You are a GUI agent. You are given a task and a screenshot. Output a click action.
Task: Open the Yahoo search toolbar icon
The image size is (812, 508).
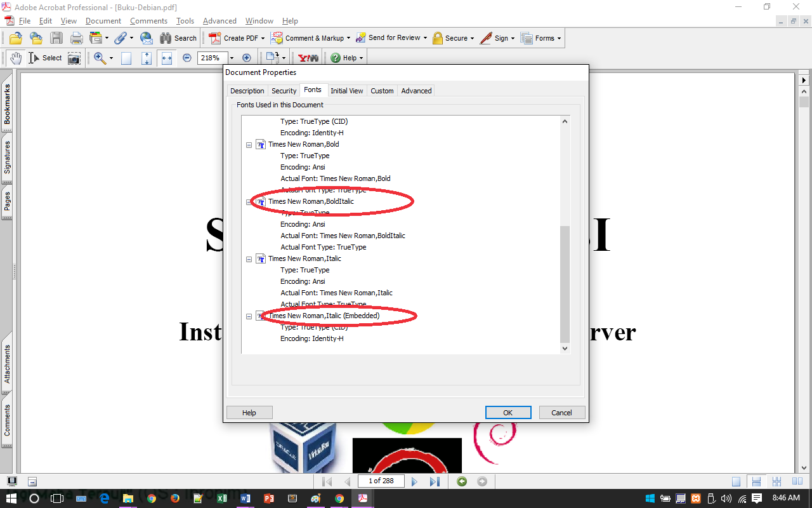click(x=308, y=58)
